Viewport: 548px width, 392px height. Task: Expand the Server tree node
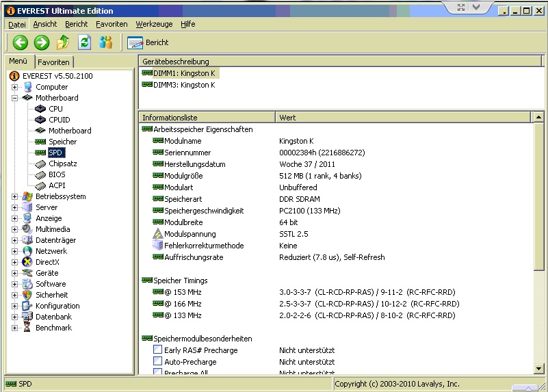(x=14, y=207)
